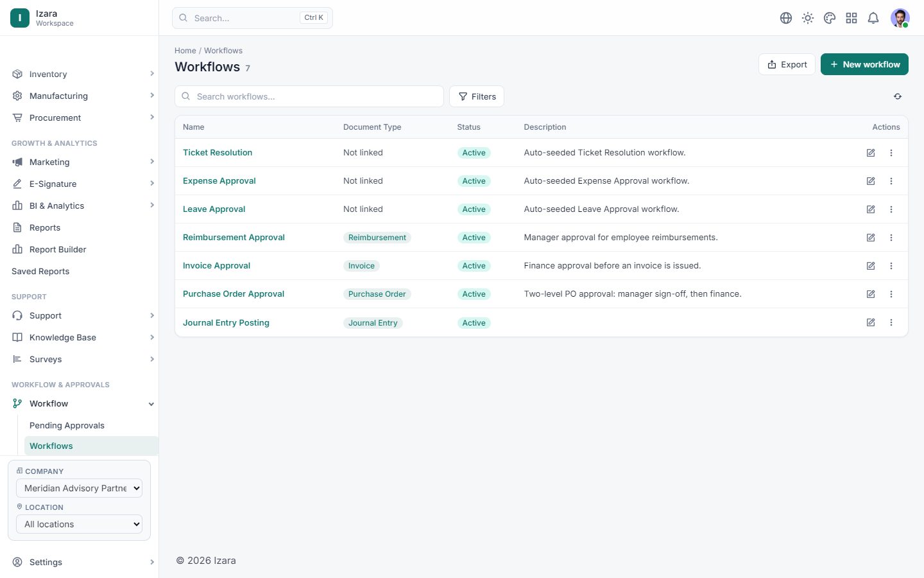Open more actions for Ticket Resolution
This screenshot has height=578, width=924.
(891, 153)
